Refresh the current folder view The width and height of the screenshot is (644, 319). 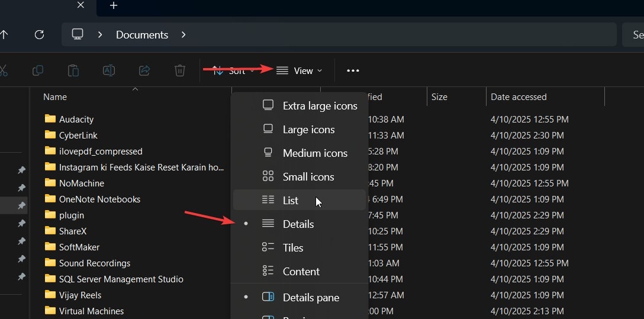click(40, 35)
